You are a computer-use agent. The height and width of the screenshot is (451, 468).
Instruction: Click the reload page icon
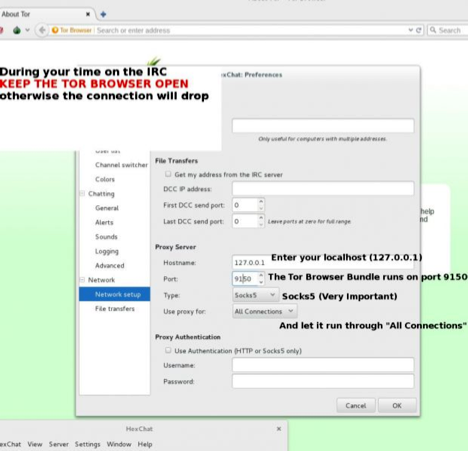[419, 30]
